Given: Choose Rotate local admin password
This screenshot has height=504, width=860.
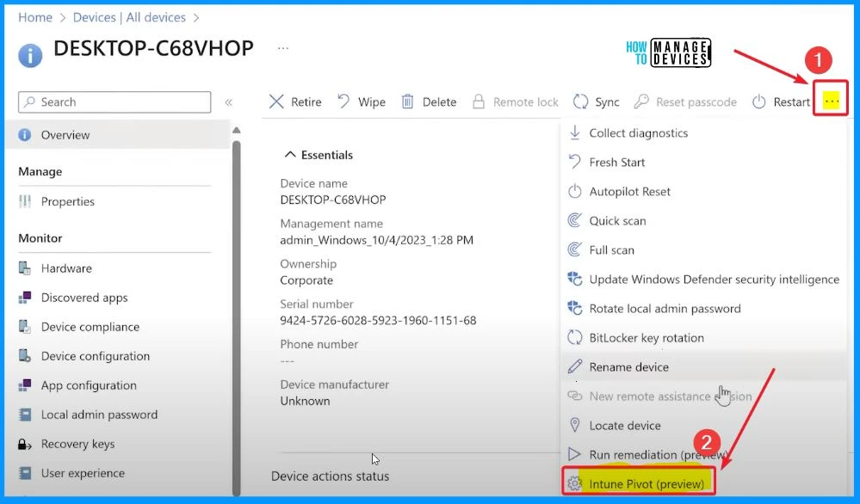Looking at the screenshot, I should click(x=665, y=309).
